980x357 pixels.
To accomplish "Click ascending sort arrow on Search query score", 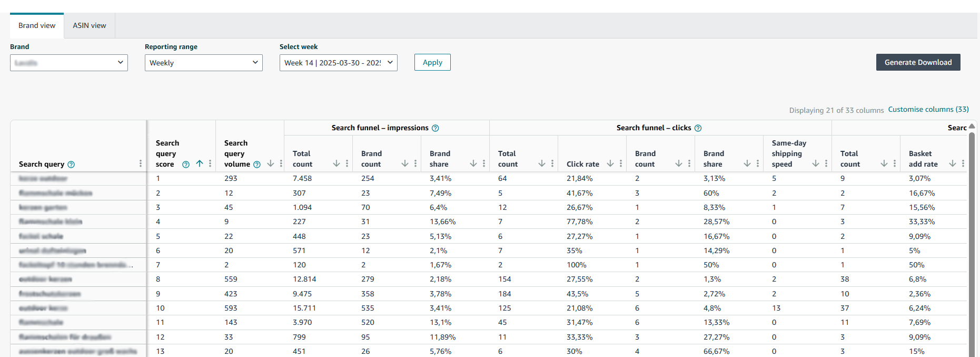I will (x=200, y=163).
